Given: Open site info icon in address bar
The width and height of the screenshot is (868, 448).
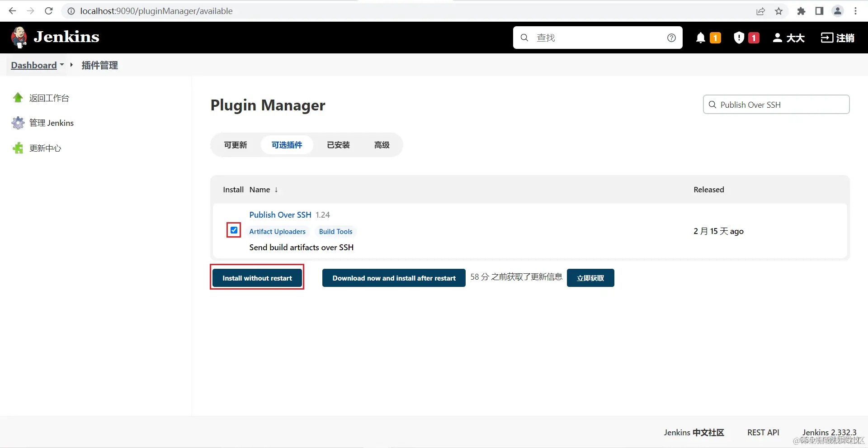Looking at the screenshot, I should [x=71, y=11].
